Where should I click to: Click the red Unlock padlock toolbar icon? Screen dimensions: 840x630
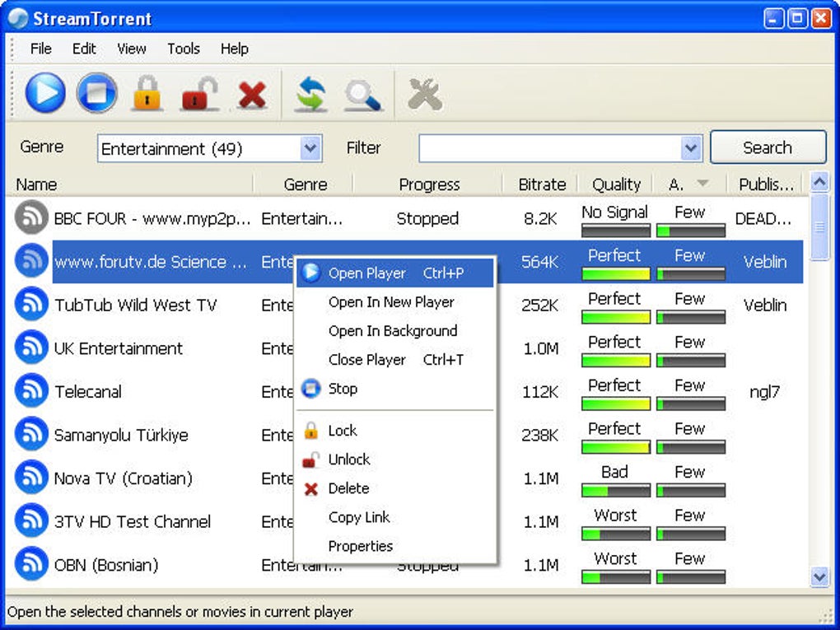[x=199, y=93]
